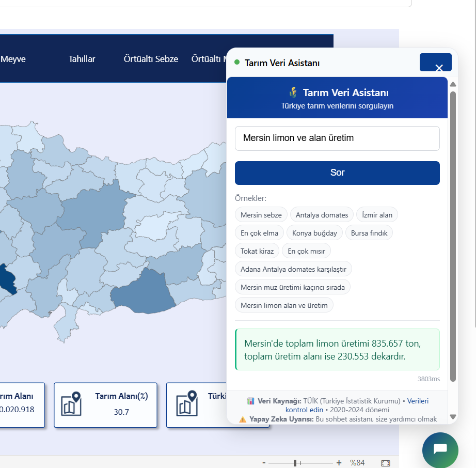This screenshot has width=476, height=468.
Task: Close the Tarım Veri Asistanı panel
Action: click(438, 67)
